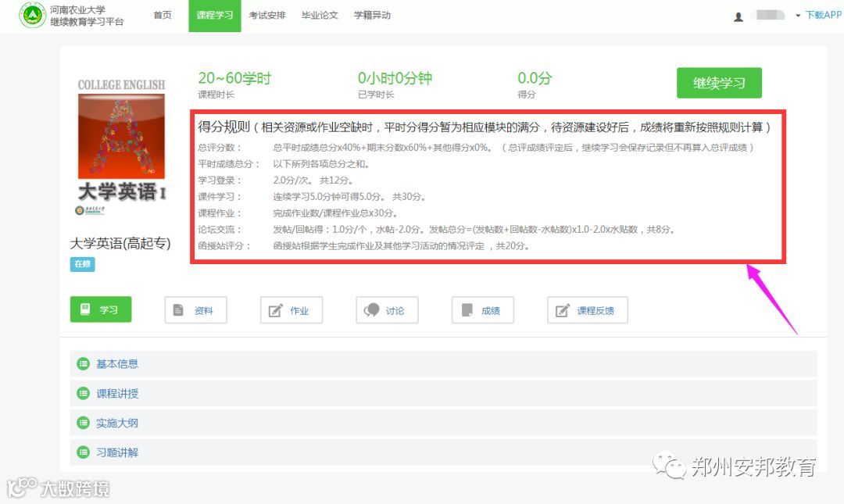The width and height of the screenshot is (844, 504).
Task: Open the 课程反馈 section
Action: (588, 310)
